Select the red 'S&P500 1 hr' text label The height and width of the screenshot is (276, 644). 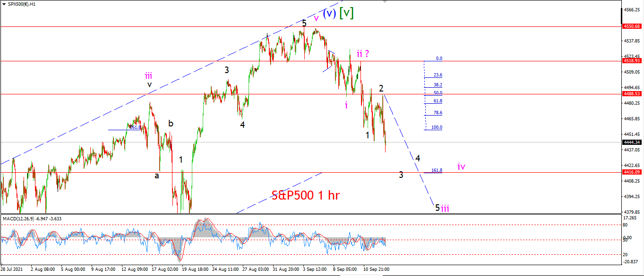(306, 194)
